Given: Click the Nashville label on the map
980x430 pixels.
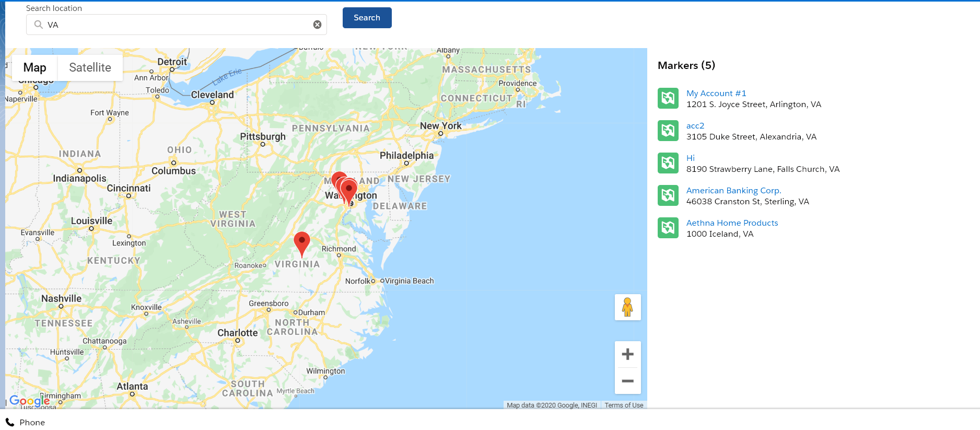Looking at the screenshot, I should (61, 298).
